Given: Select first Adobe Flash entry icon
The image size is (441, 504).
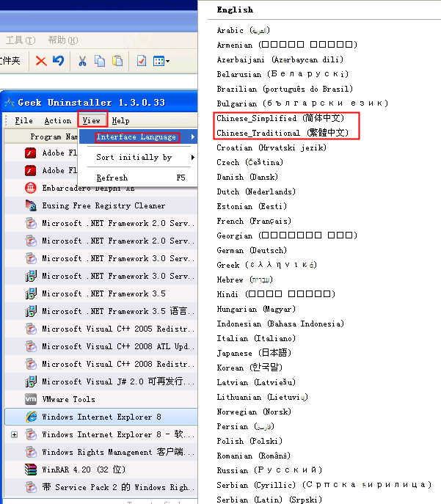Looking at the screenshot, I should point(31,153).
